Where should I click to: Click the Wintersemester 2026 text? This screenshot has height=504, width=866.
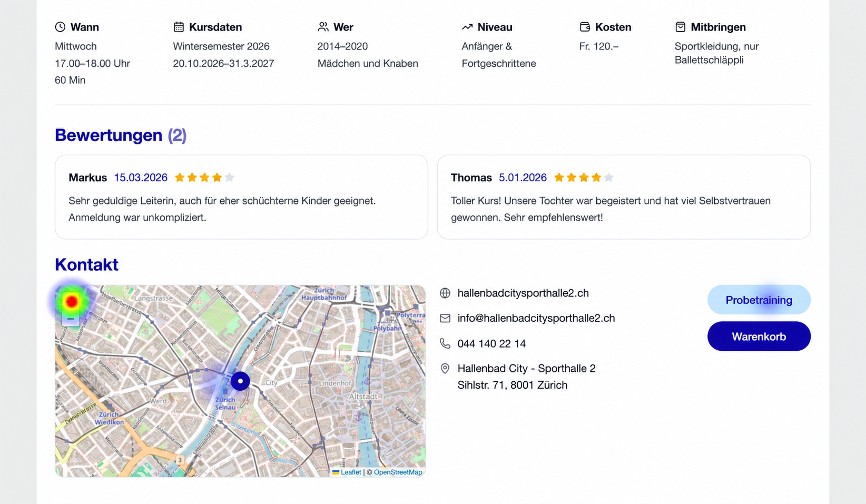[x=221, y=46]
